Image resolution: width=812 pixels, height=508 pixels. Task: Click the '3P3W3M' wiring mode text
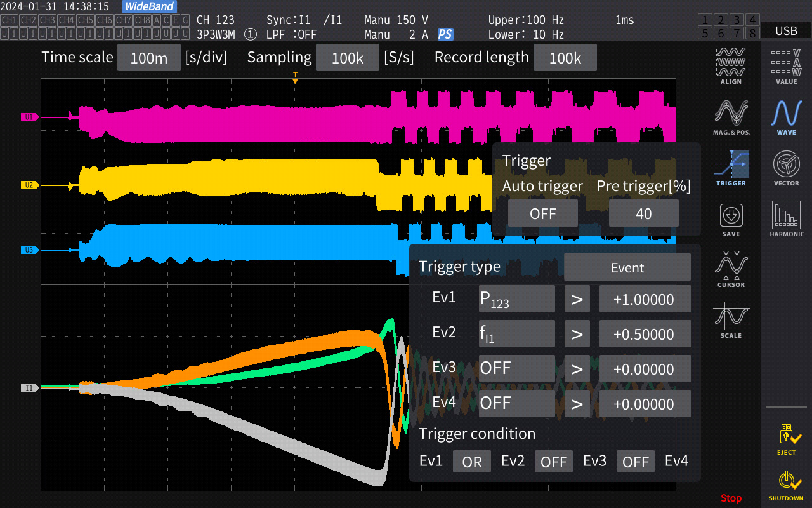coord(216,34)
